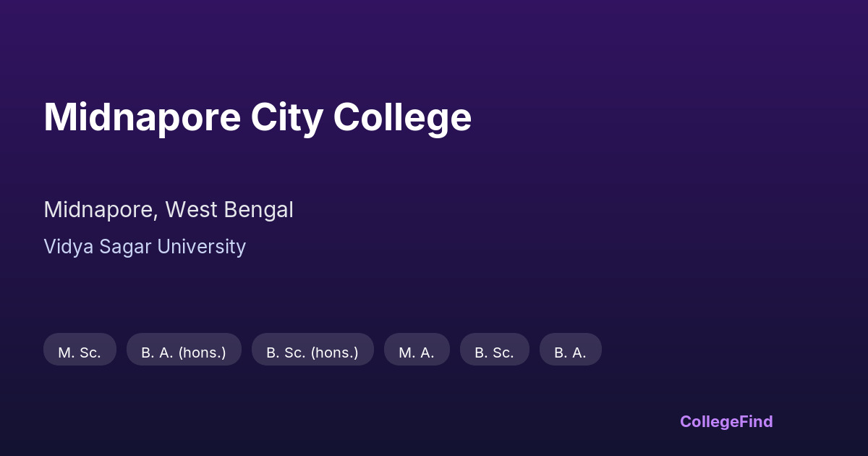Image resolution: width=868 pixels, height=456 pixels.
Task: Select the Midnapore, West Bengal location text
Action: [x=169, y=210]
